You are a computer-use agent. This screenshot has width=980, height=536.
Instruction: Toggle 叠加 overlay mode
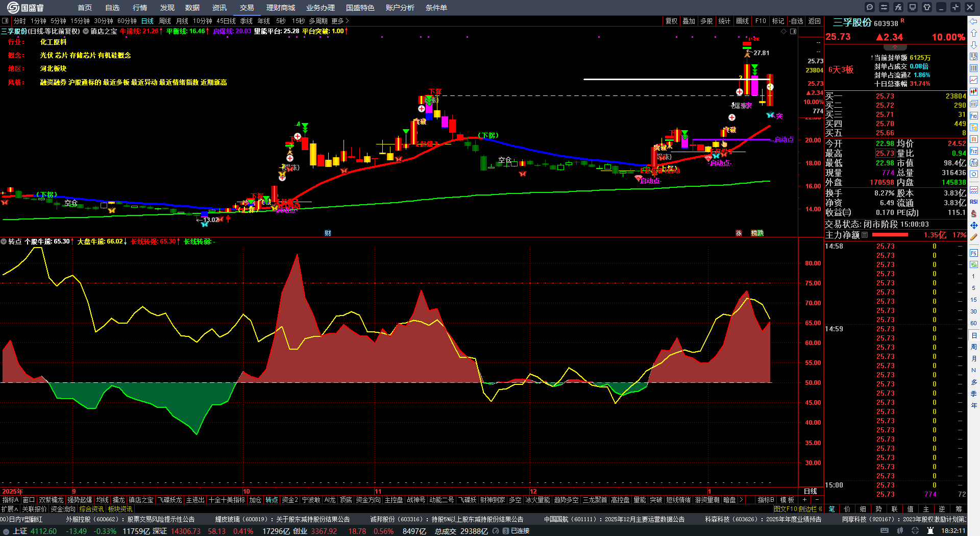tap(689, 21)
